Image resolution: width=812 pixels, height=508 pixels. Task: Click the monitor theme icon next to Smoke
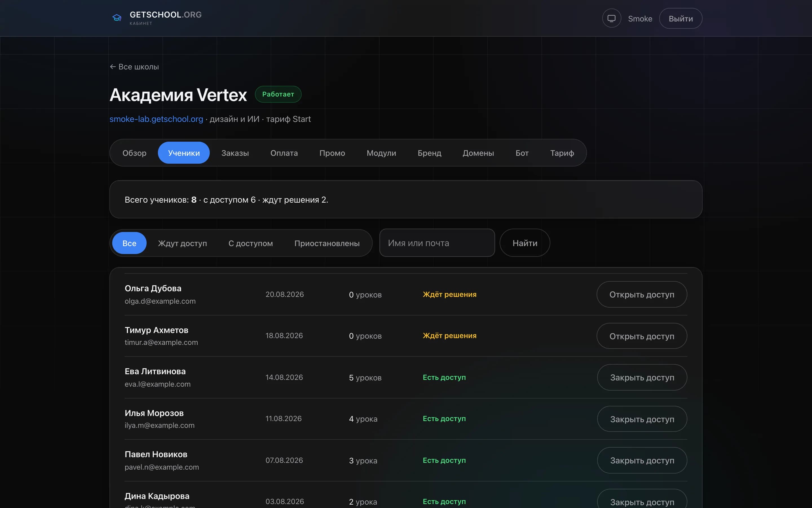611,18
